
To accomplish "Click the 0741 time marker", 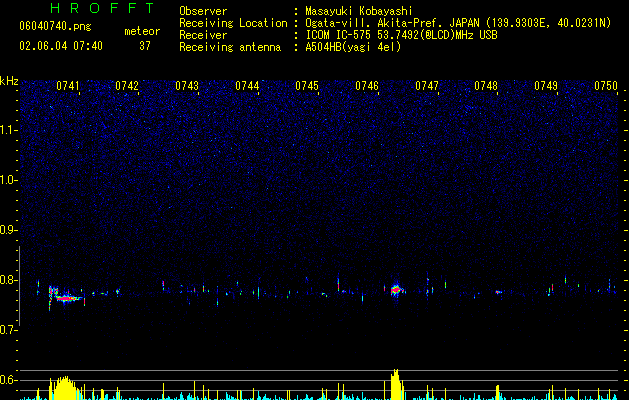I will 68,86.
